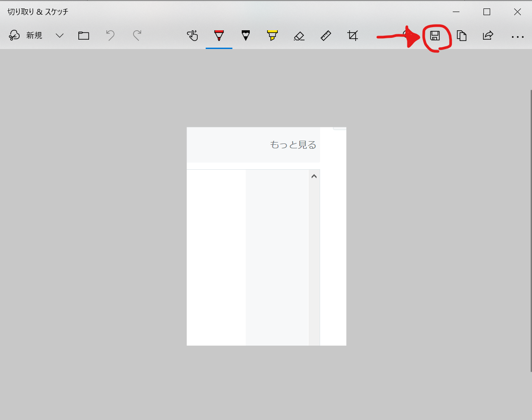Expand the dropdown arrow next to 新規
The width and height of the screenshot is (532, 420).
tap(59, 36)
